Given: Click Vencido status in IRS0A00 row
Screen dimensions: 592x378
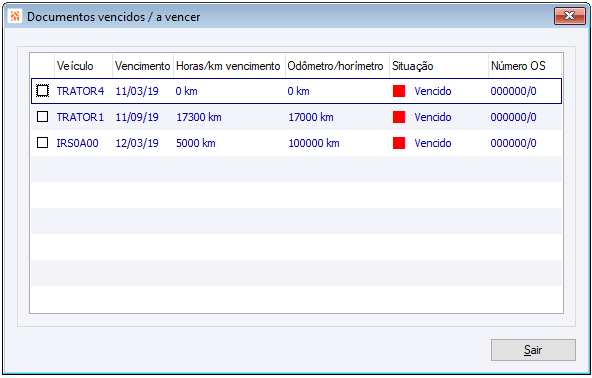Looking at the screenshot, I should click(433, 143).
